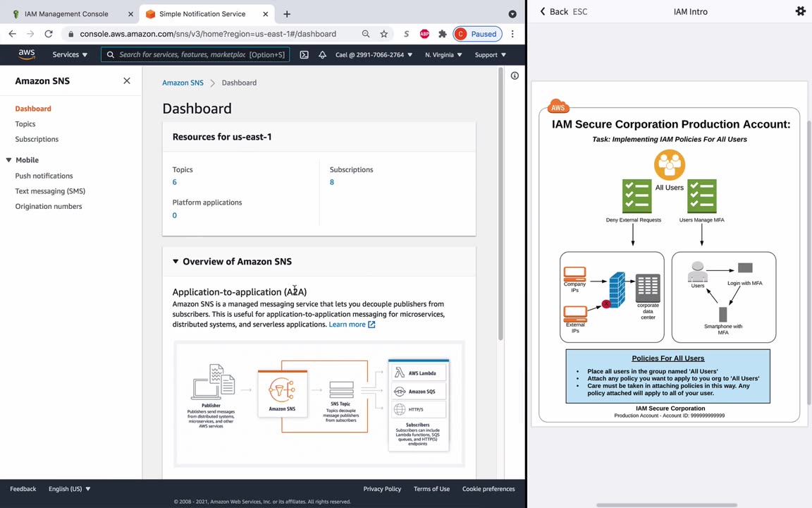The image size is (812, 508).
Task: Open the N. Virginia region dropdown
Action: [443, 54]
